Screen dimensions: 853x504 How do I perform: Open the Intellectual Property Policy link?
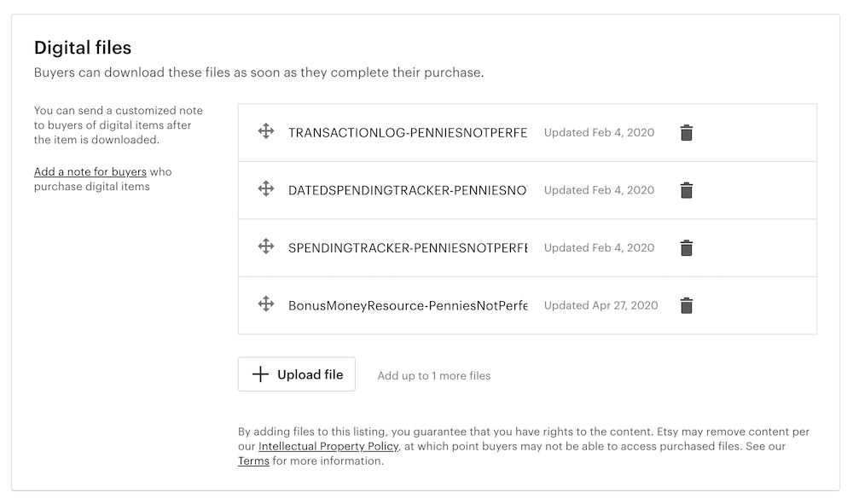(328, 446)
